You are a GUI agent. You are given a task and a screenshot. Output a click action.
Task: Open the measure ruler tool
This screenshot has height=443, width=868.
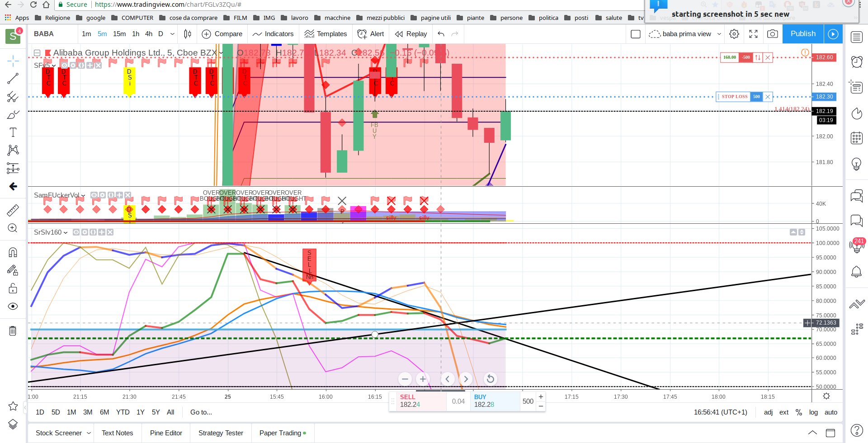coord(13,210)
